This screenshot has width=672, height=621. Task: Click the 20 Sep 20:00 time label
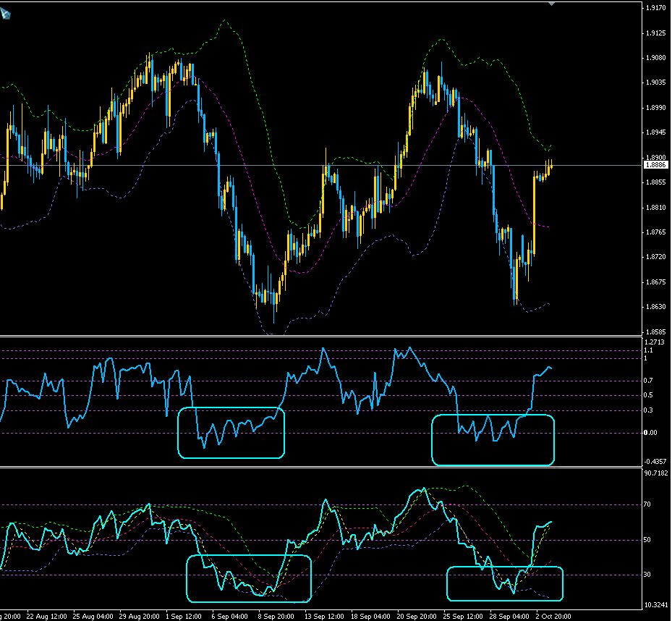click(417, 616)
